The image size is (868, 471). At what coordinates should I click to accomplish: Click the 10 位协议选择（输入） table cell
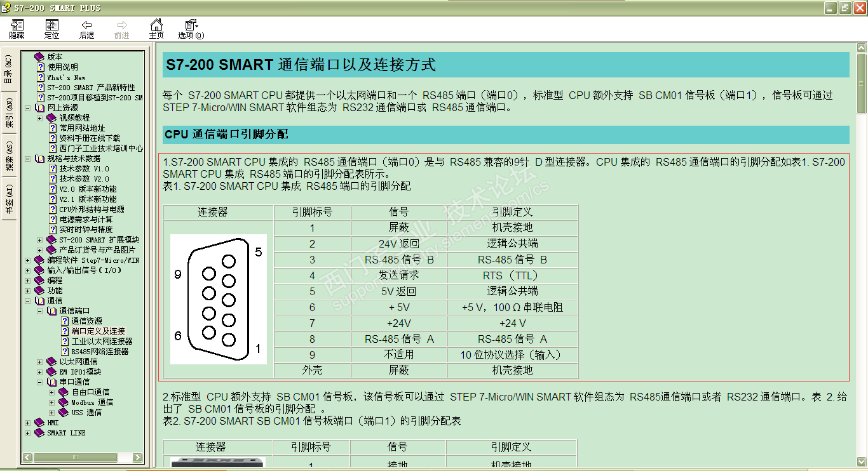(512, 355)
